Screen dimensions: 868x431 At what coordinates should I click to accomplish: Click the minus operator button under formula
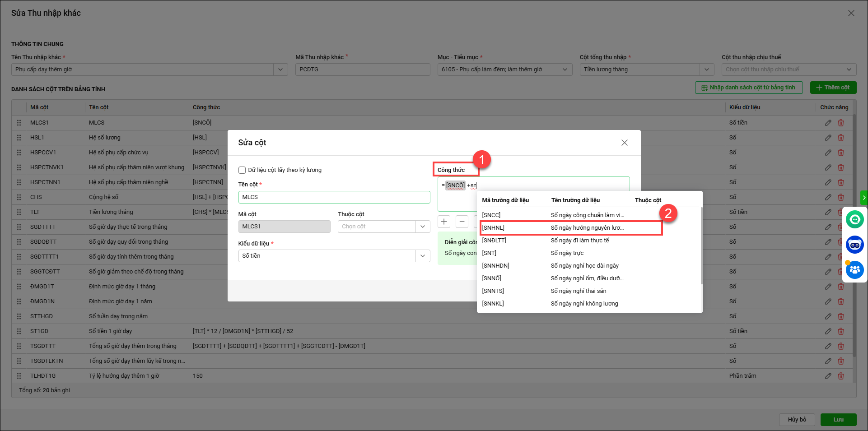point(462,222)
